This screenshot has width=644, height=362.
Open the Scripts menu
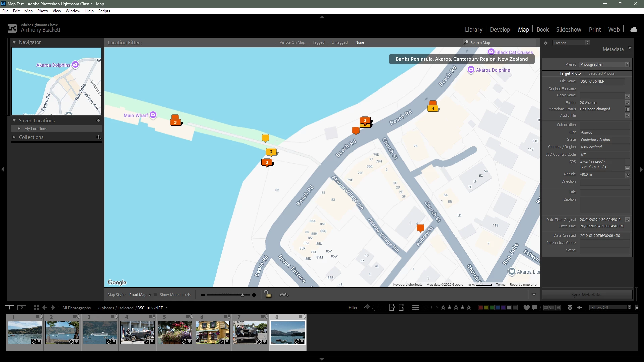pyautogui.click(x=104, y=11)
